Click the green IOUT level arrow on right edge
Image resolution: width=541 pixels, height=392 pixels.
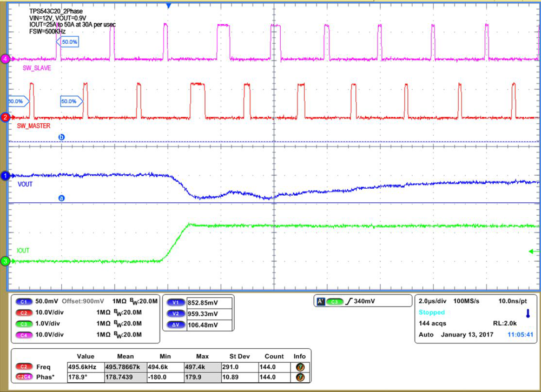(x=532, y=250)
